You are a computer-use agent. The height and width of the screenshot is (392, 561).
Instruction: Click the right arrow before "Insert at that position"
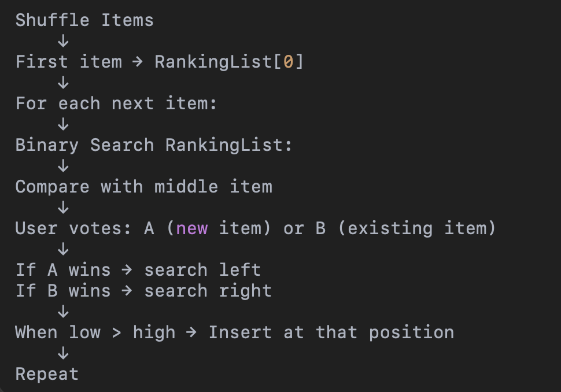click(x=191, y=332)
